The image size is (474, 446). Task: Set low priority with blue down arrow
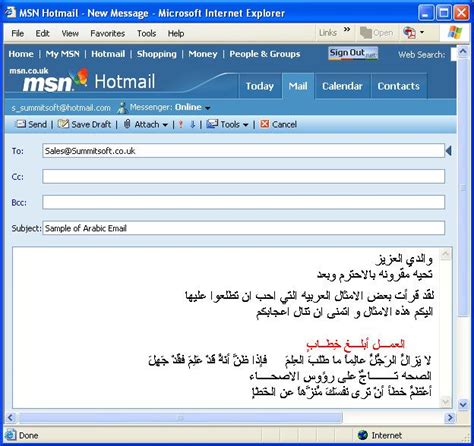point(193,124)
